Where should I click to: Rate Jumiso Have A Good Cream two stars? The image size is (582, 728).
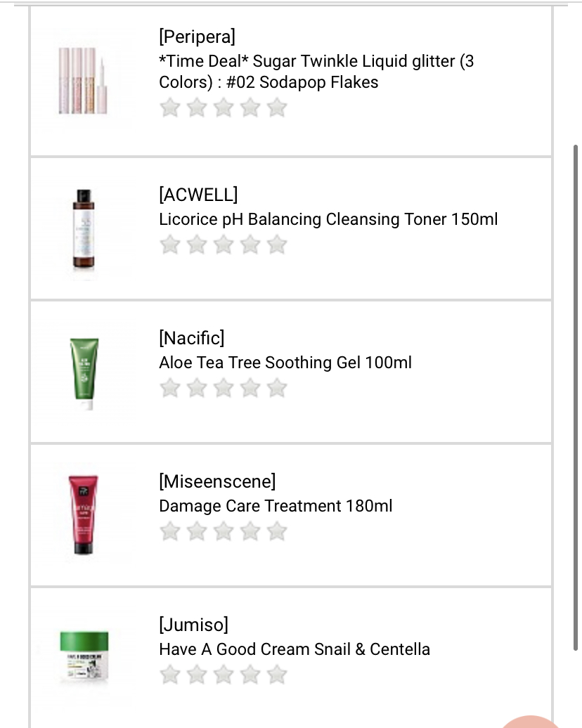tap(196, 675)
